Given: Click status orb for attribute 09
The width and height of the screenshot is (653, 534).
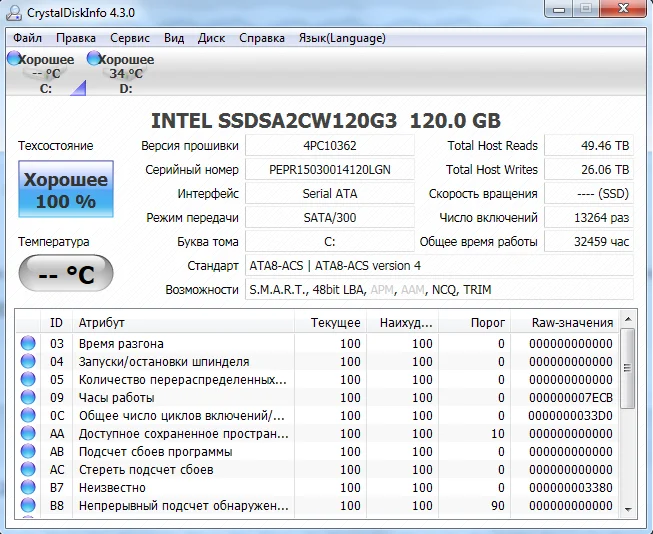Looking at the screenshot, I should 28,398.
